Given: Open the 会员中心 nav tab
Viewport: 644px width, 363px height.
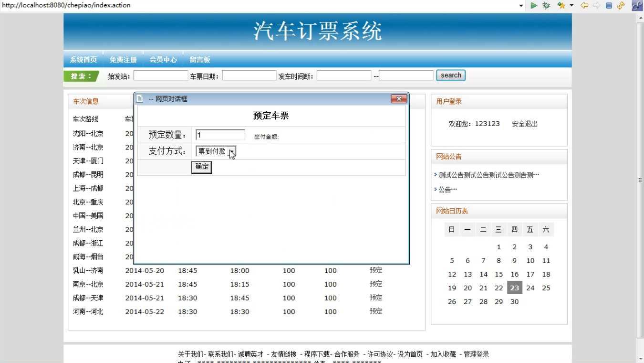Looking at the screenshot, I should tap(163, 60).
